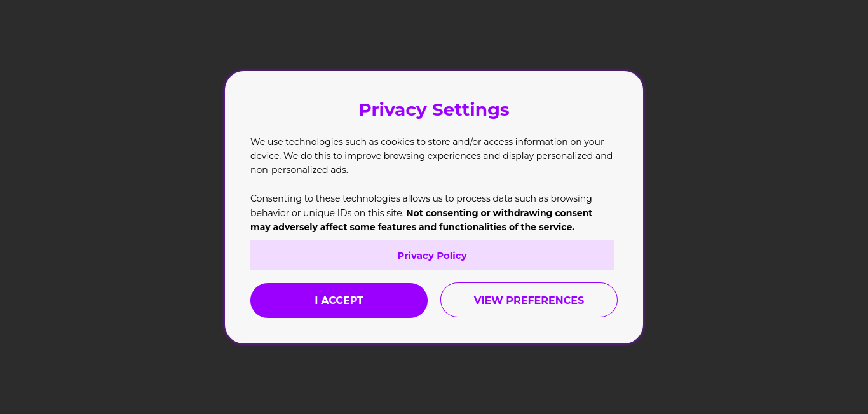Click the paragraph about cookies and device information
Viewport: 868px width, 414px height.
[432, 156]
